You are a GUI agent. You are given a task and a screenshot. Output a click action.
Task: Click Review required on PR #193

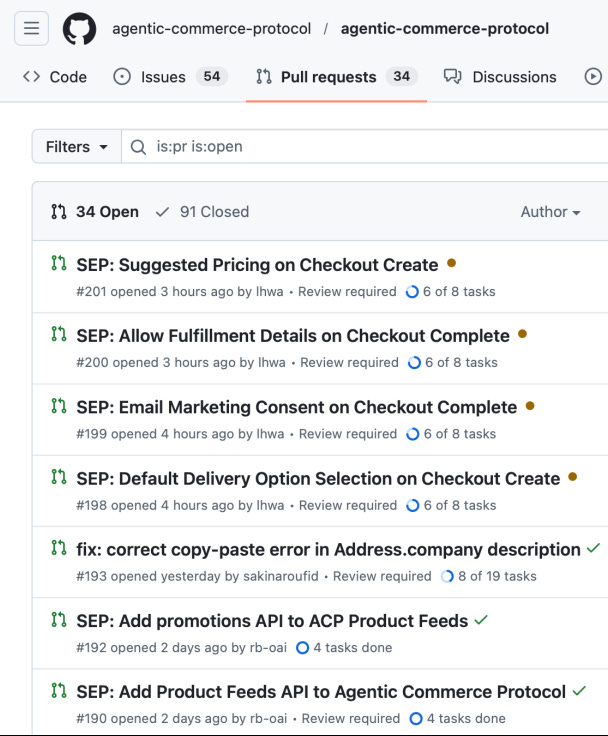[382, 576]
